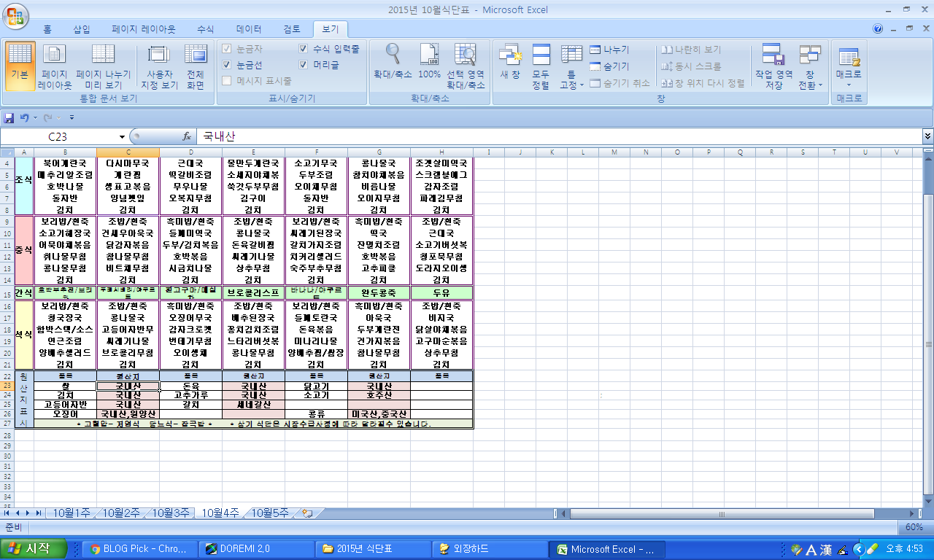Switch to the 수식 ribbon tab
This screenshot has height=560, width=934.
coord(206,29)
